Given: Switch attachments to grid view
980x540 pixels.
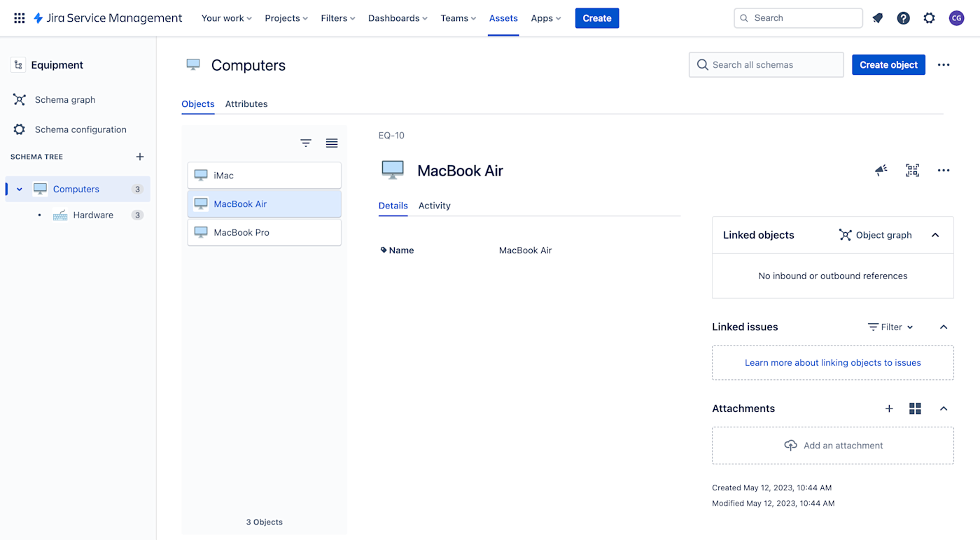Looking at the screenshot, I should pyautogui.click(x=915, y=408).
